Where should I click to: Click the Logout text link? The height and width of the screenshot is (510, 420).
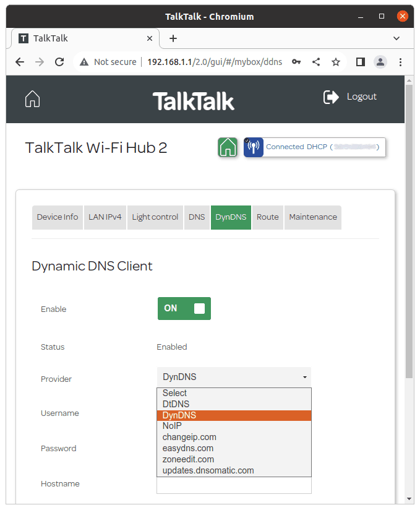pos(361,97)
